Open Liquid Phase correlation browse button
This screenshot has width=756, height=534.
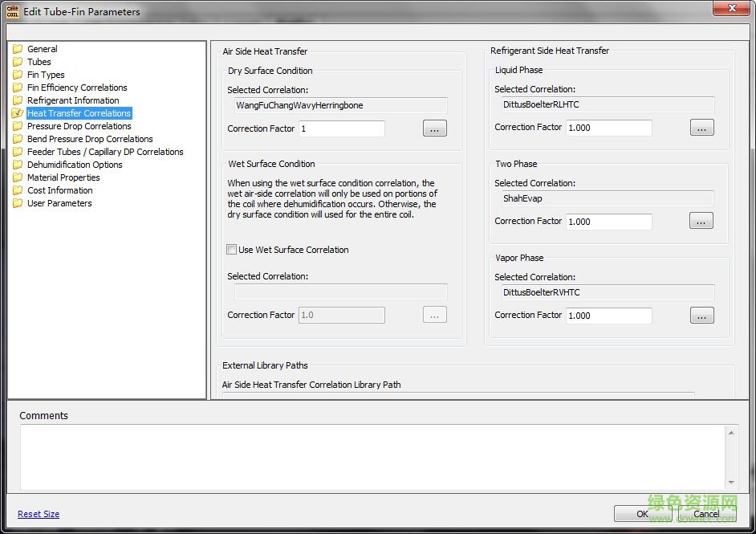pos(701,128)
